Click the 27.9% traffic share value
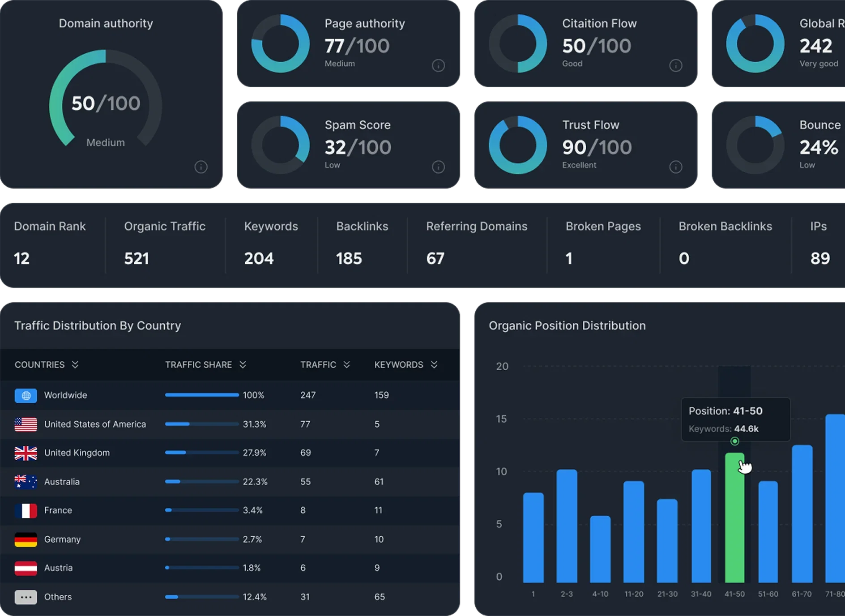Image resolution: width=845 pixels, height=616 pixels. [254, 453]
